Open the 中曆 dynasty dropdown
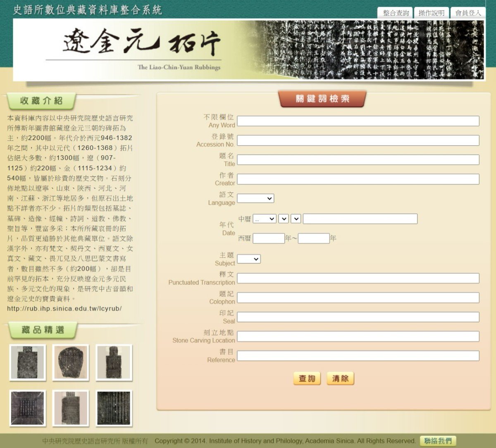This screenshot has width=496, height=448. pyautogui.click(x=265, y=219)
